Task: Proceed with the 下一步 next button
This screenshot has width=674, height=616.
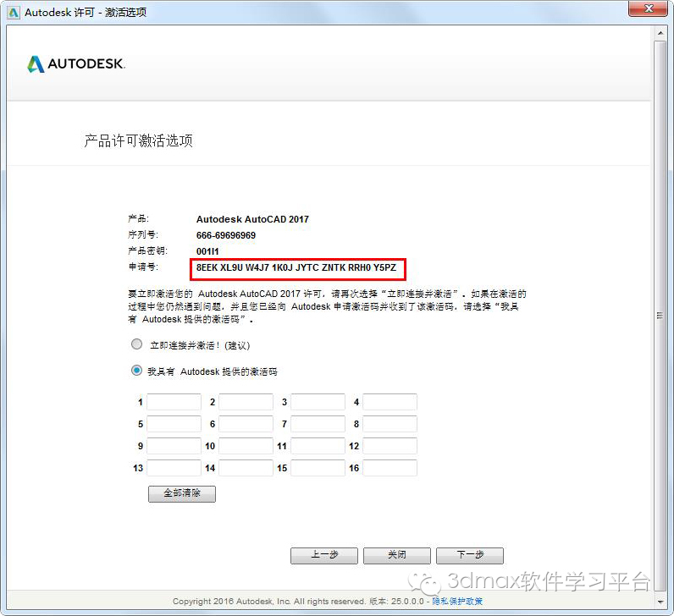Action: (x=470, y=555)
